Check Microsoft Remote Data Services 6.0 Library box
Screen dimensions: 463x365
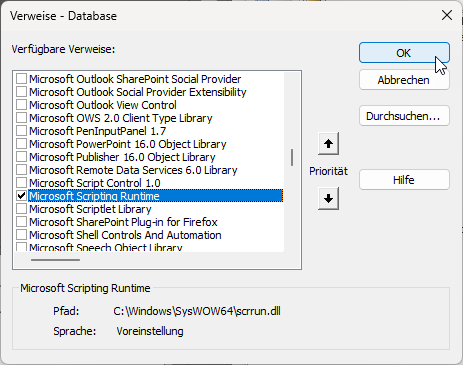tap(22, 170)
